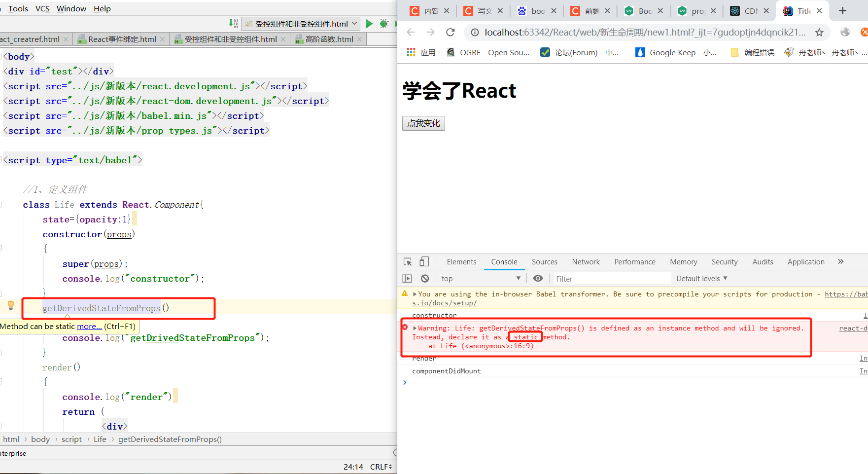Go back in Chrome browser

tap(411, 32)
